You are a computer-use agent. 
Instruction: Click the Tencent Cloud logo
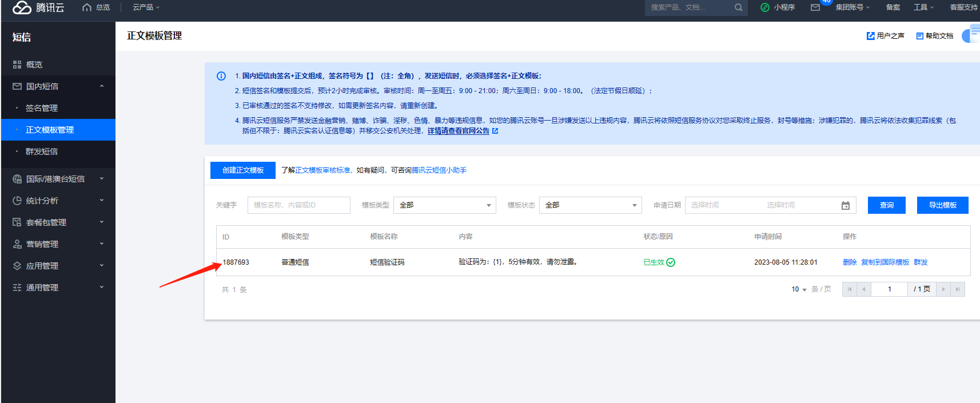tap(38, 7)
